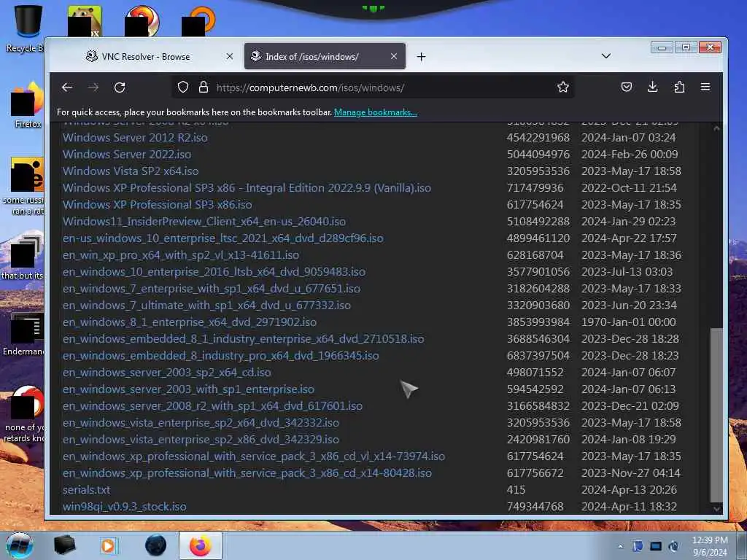Open XP SP3 Integral Edition (Vanilla).iso link
The width and height of the screenshot is (747, 560).
point(247,187)
